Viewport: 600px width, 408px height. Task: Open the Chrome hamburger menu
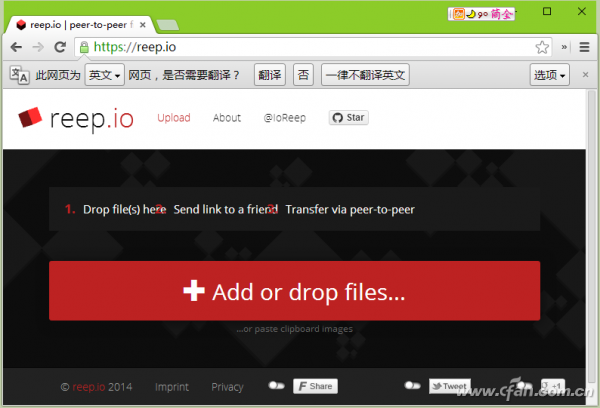584,47
